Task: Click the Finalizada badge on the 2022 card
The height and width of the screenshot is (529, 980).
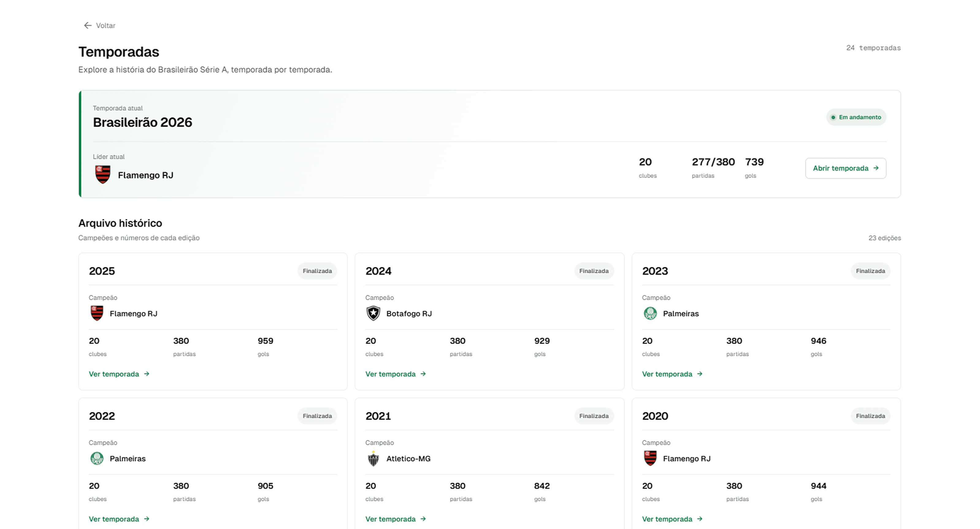Action: (x=317, y=416)
